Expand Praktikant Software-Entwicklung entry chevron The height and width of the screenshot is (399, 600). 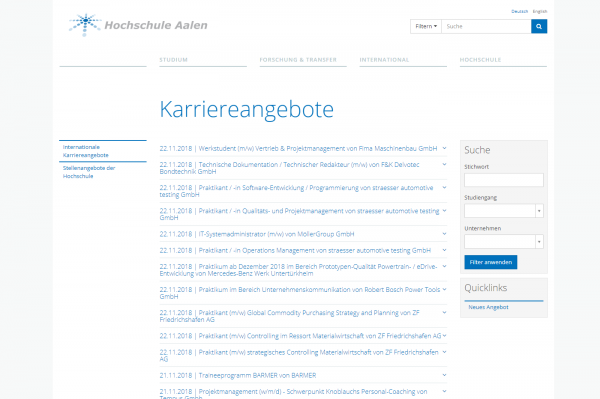pos(444,187)
